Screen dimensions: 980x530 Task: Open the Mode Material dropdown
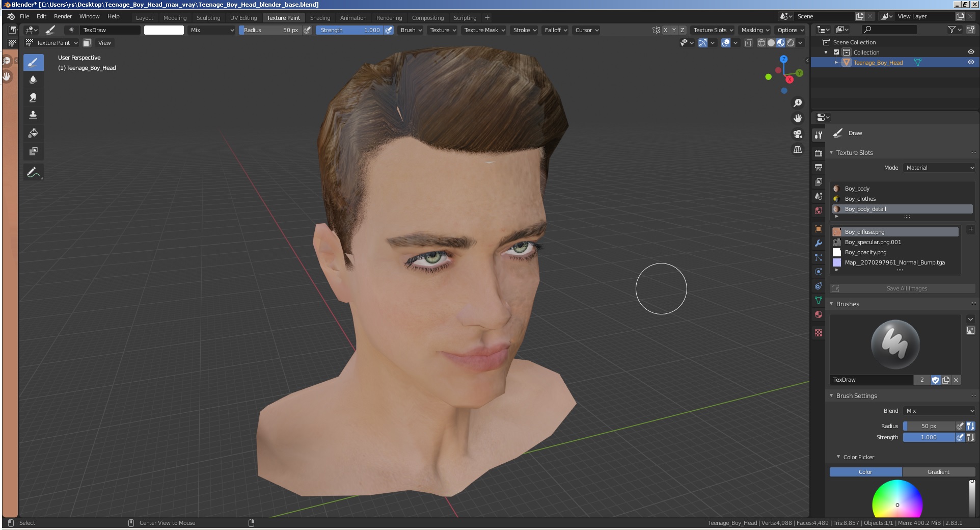[939, 168]
